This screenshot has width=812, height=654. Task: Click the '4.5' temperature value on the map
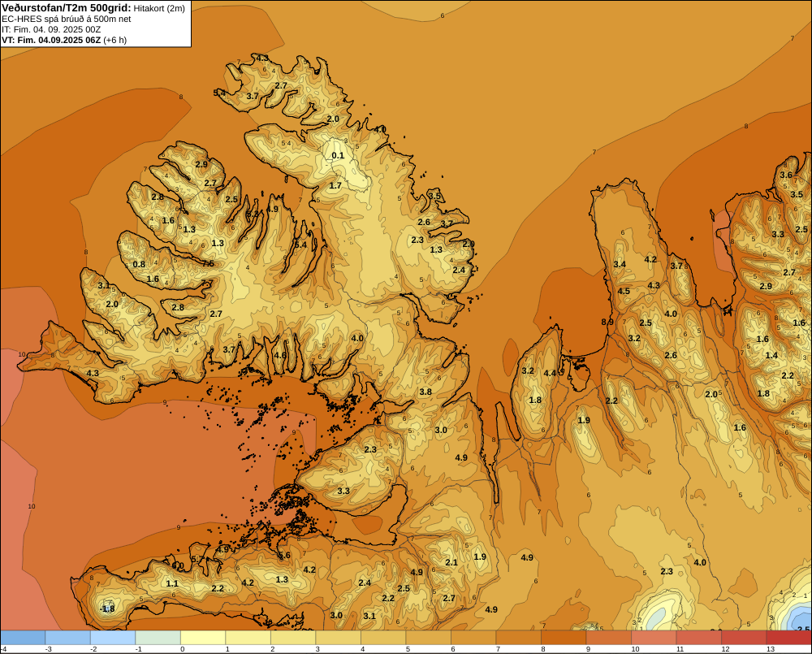(x=624, y=291)
